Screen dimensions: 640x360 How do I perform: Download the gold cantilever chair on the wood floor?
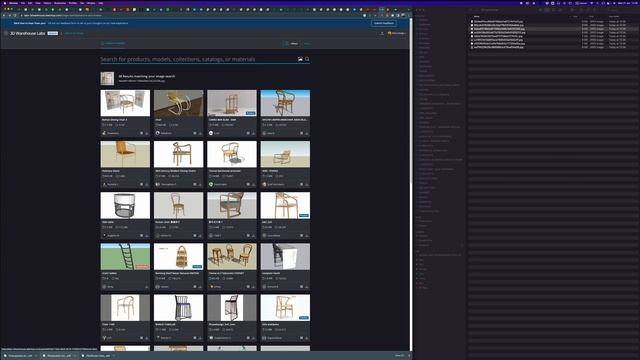coord(200,133)
